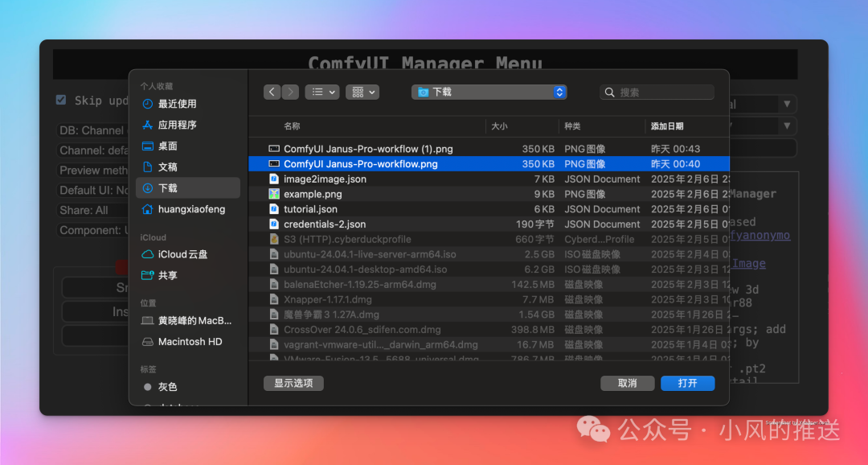Open iCloud云盘 in the sidebar
Screen dimensions: 868x465
188,254
